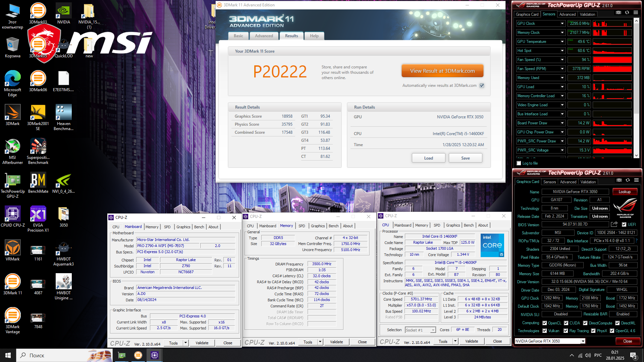Viewport: 644px width, 362px height.
Task: Open the 3DMark03 desktop shortcut
Action: [x=38, y=14]
